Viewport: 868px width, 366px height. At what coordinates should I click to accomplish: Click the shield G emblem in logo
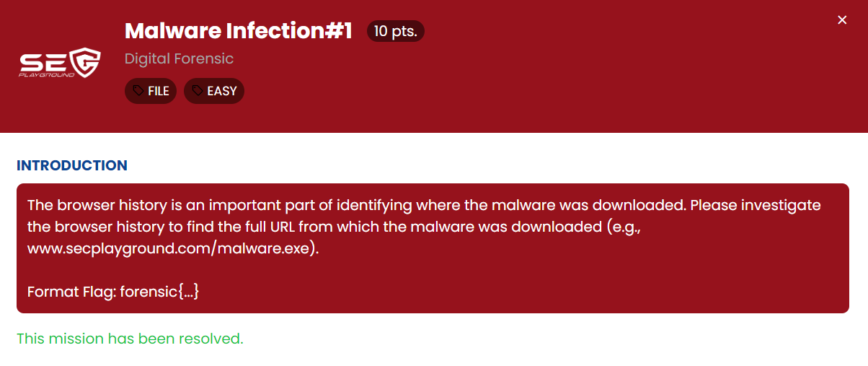click(x=85, y=61)
